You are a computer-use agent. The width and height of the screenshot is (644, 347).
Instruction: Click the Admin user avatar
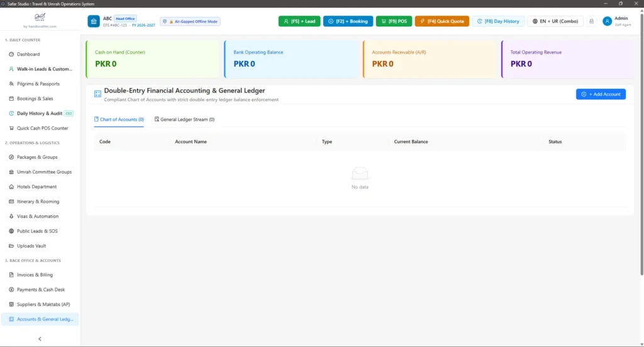607,21
